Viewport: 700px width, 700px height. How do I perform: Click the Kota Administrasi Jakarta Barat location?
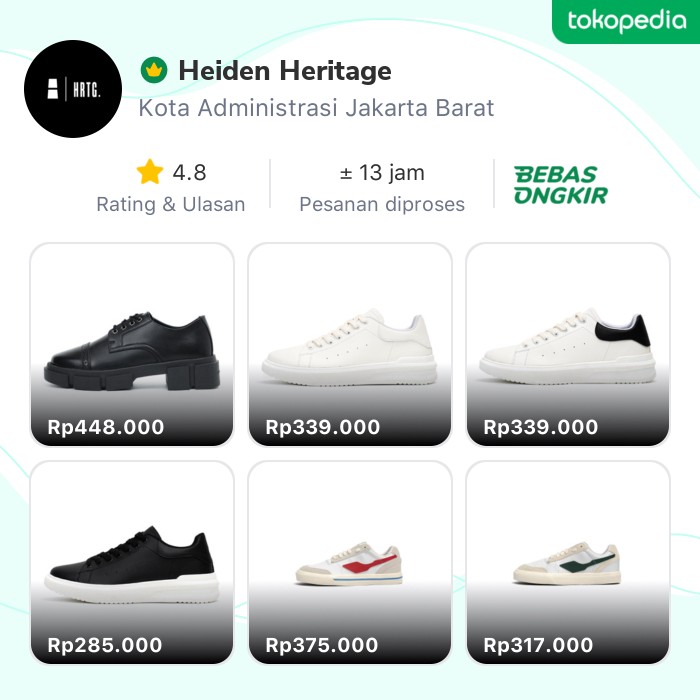pyautogui.click(x=316, y=108)
